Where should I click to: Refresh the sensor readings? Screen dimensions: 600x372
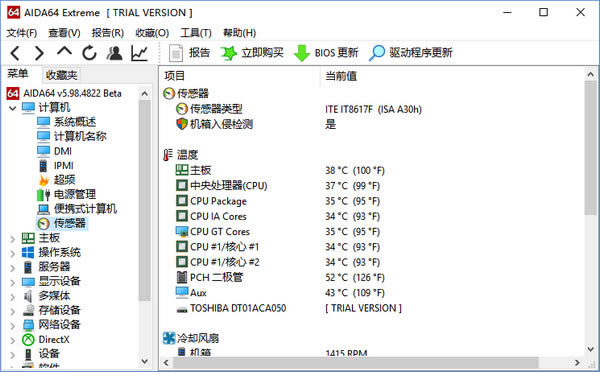point(90,53)
